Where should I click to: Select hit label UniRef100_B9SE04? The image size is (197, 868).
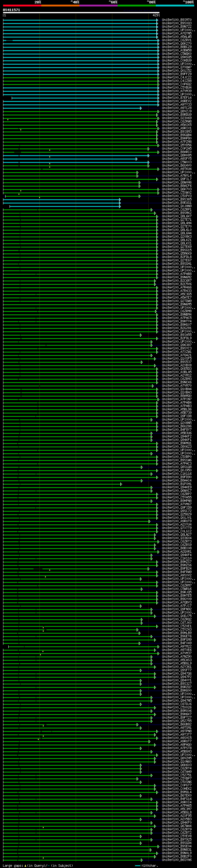click(x=177, y=846)
